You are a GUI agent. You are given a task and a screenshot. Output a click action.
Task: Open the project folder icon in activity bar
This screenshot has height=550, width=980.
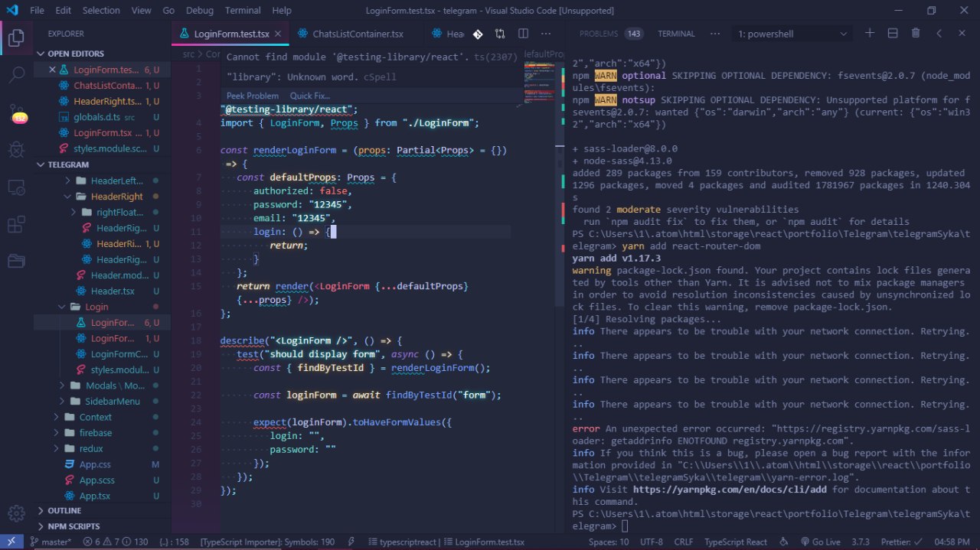pyautogui.click(x=16, y=262)
